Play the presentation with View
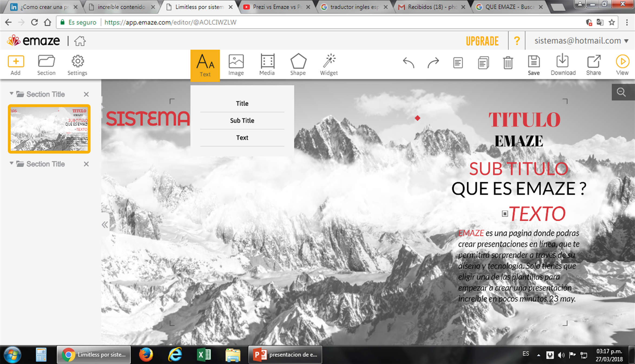Viewport: 635px width, 364px height. pyautogui.click(x=622, y=65)
